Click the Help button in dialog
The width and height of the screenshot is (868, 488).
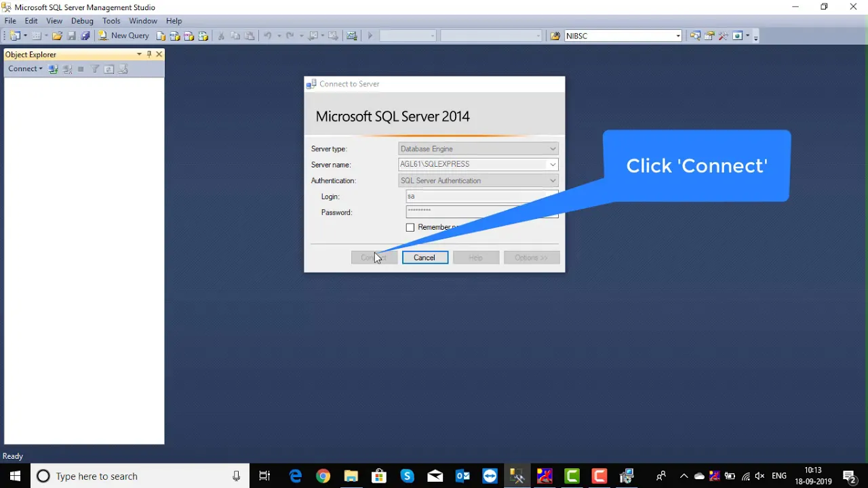476,258
